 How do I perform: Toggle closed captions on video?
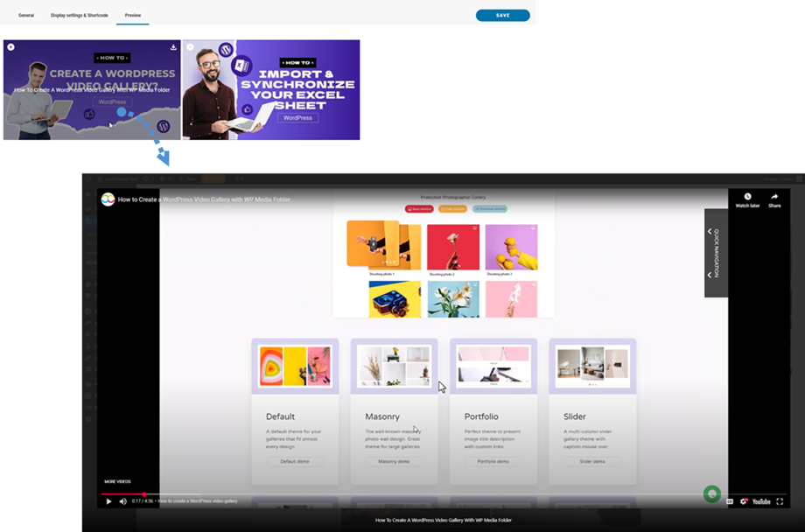730,501
